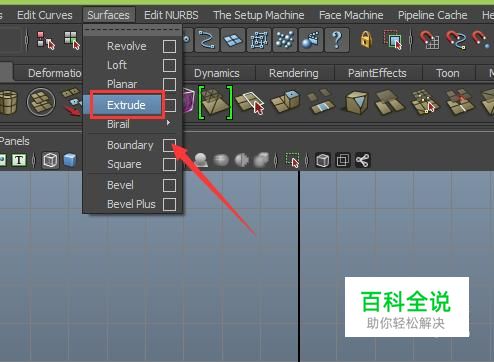Select the Planar menu entry

[122, 84]
